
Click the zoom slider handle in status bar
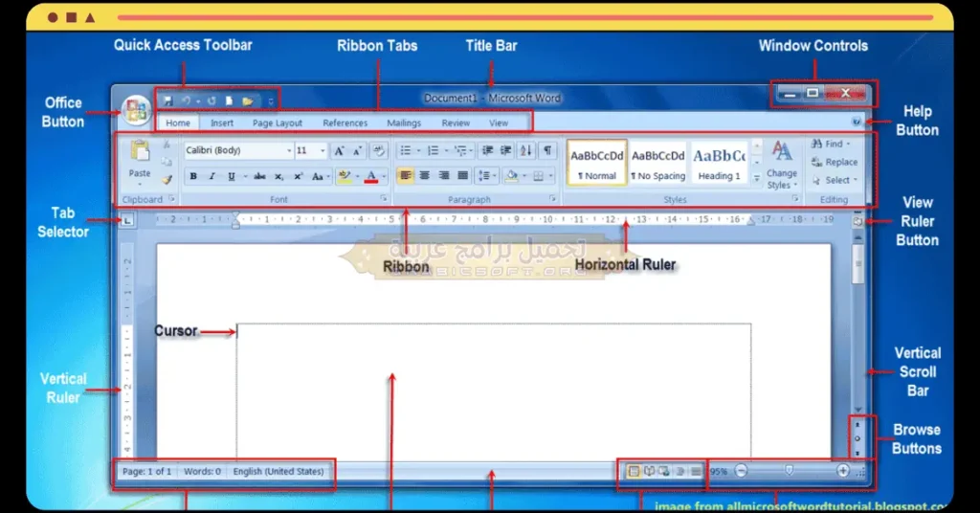pyautogui.click(x=789, y=471)
